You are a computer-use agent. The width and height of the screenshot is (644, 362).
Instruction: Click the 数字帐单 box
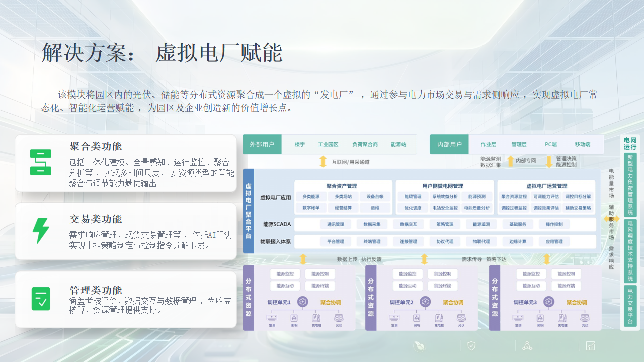(x=311, y=208)
